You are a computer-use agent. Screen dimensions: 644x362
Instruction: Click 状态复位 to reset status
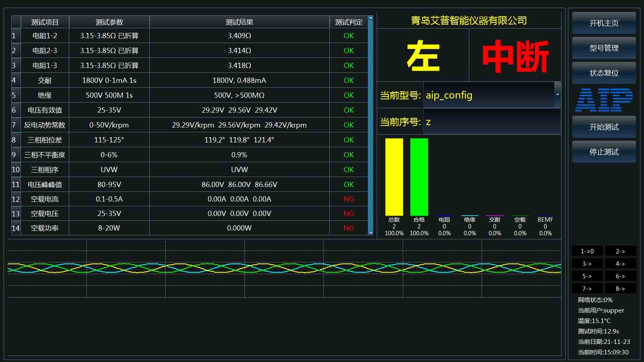click(x=603, y=73)
